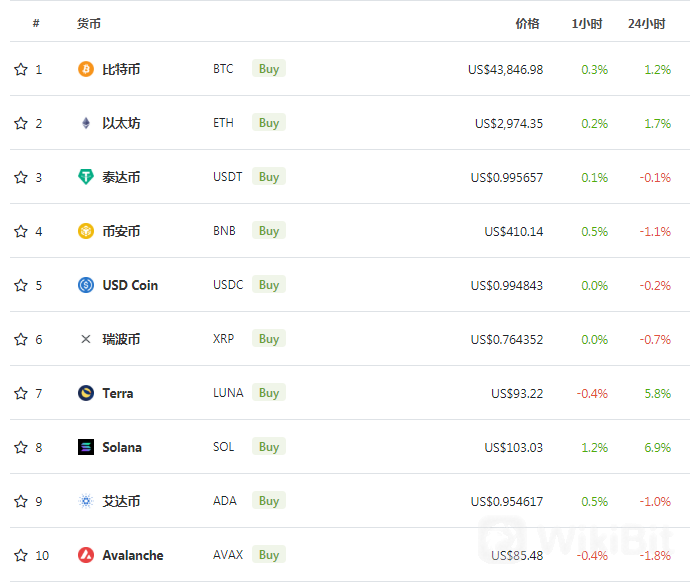Viewport: 690px width, 582px height.
Task: Click the Bitcoin orange coin icon
Action: [x=86, y=69]
